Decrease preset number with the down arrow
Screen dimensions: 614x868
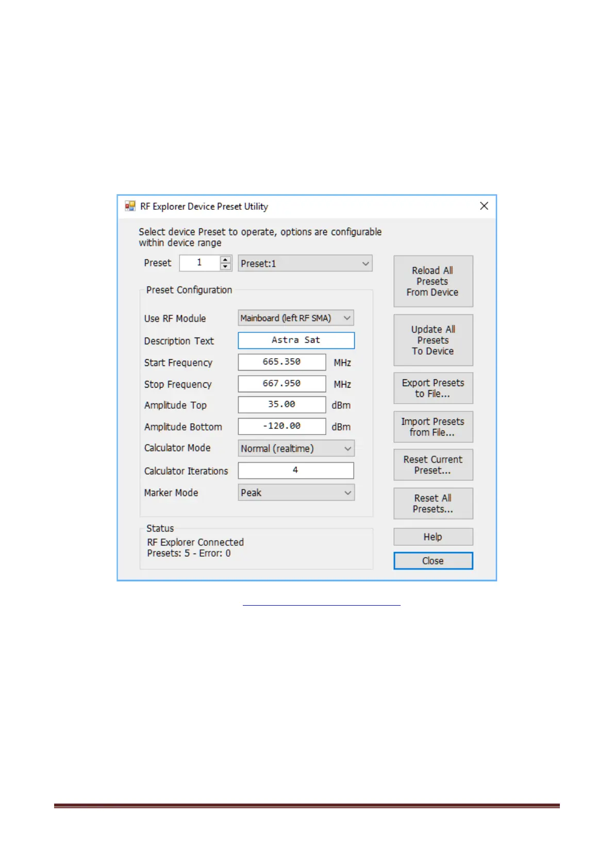225,266
